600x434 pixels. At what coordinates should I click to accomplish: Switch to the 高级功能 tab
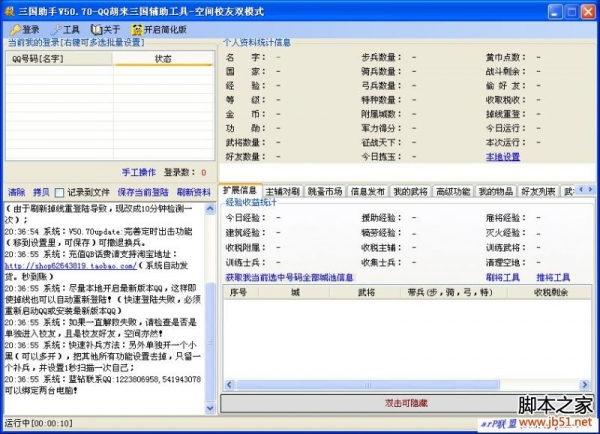(x=453, y=191)
